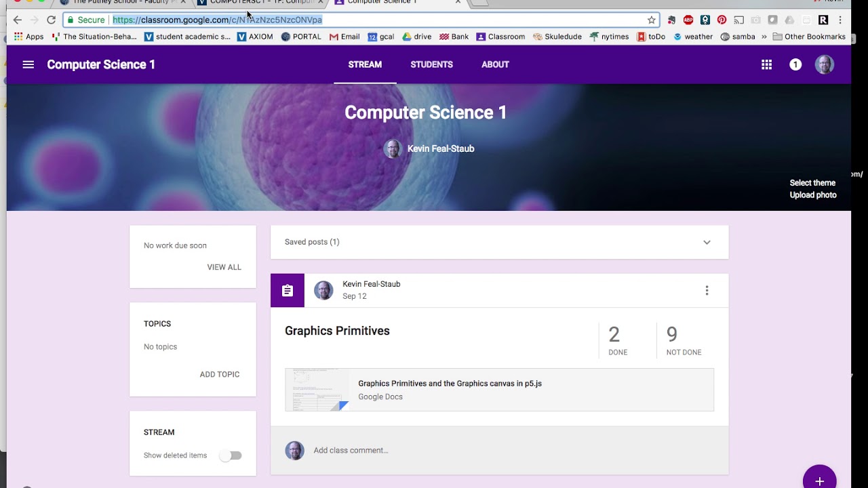Open the weather bookmark

(x=693, y=37)
